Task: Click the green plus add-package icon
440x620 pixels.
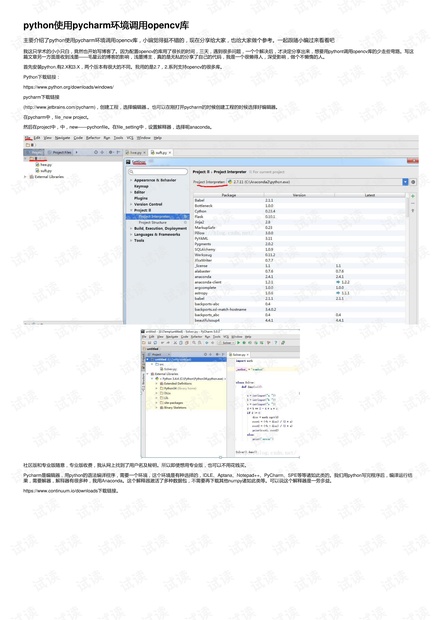Action: point(413,196)
